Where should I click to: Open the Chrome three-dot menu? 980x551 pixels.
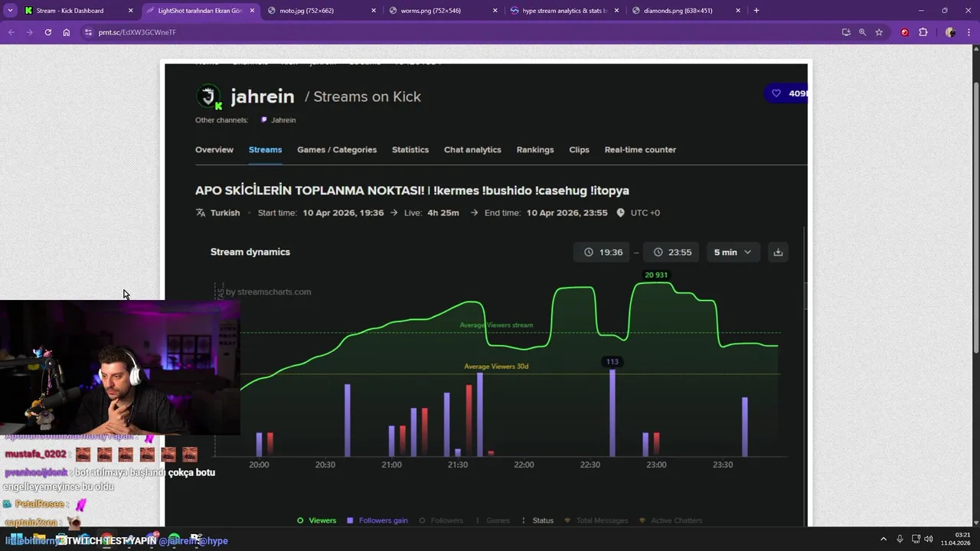point(969,32)
